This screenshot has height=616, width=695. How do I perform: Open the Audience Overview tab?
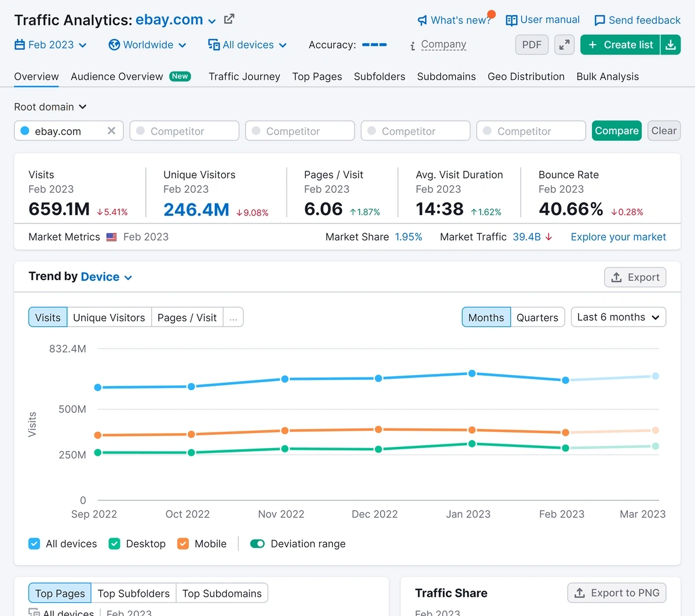[131, 76]
